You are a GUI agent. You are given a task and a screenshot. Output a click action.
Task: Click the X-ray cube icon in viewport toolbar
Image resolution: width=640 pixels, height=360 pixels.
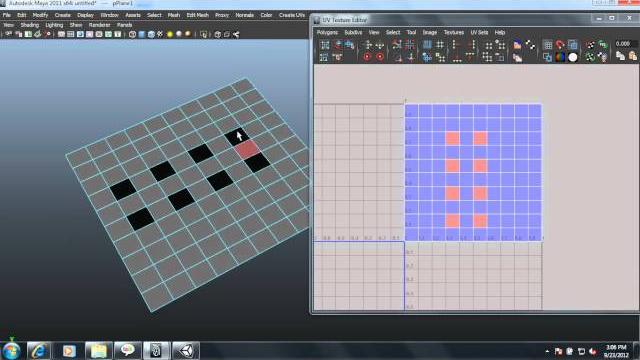pos(218,35)
